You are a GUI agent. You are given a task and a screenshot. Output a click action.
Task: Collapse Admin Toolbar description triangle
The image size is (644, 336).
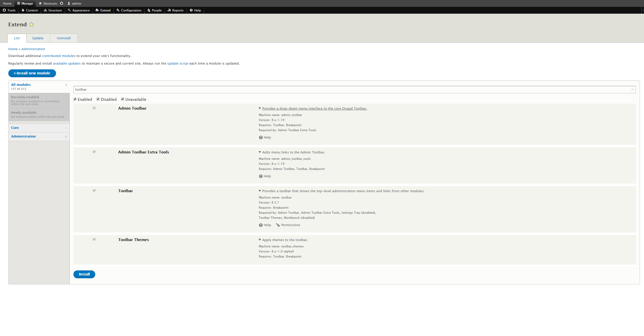coord(260,108)
